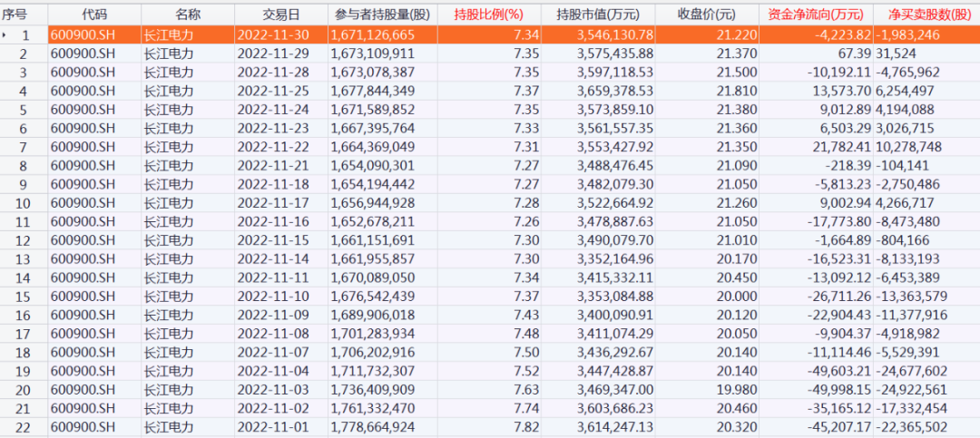The height and width of the screenshot is (438, 980).
Task: Click 持股市值(万元) column header
Action: (x=599, y=13)
